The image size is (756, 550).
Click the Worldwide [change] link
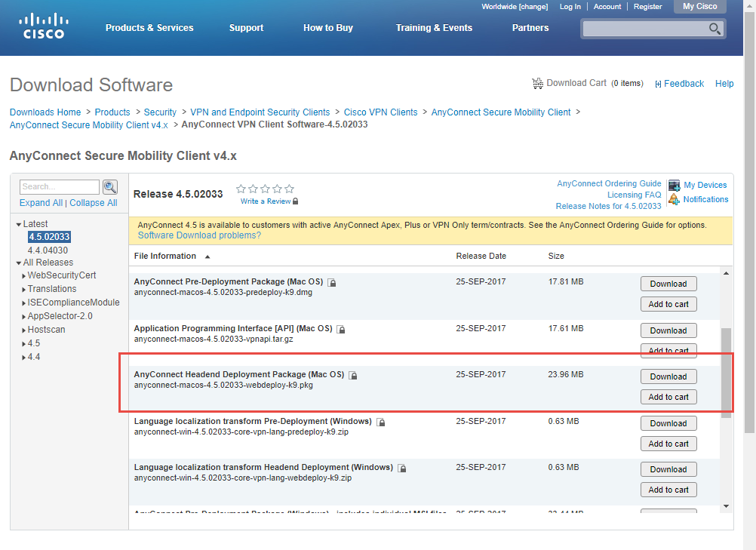(x=515, y=7)
